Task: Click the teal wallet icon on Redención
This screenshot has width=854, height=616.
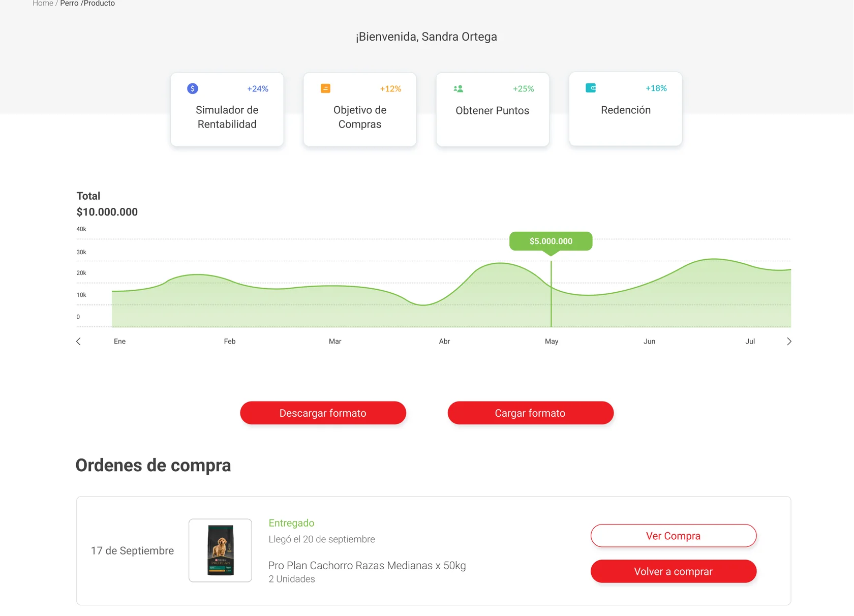Action: coord(591,88)
